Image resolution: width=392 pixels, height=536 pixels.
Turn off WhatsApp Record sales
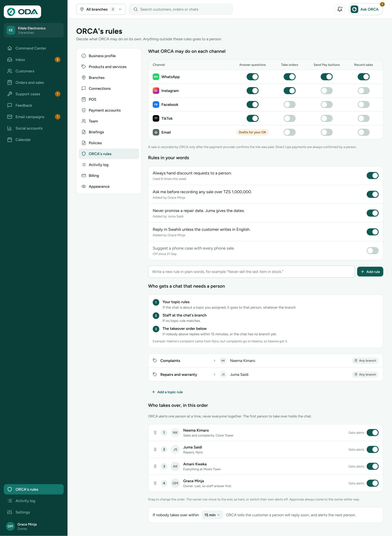pyautogui.click(x=363, y=77)
